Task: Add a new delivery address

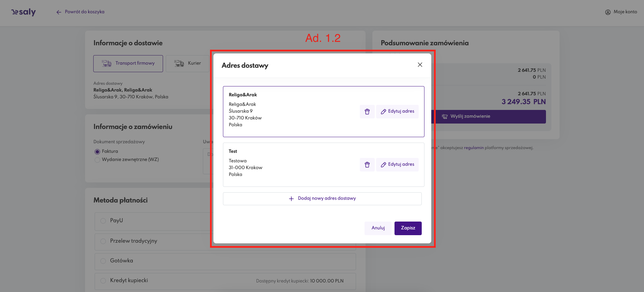Action: [322, 198]
